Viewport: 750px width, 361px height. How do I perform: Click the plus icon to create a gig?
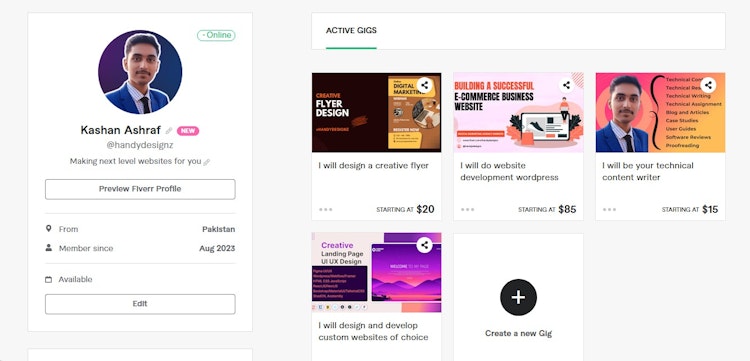coord(518,297)
